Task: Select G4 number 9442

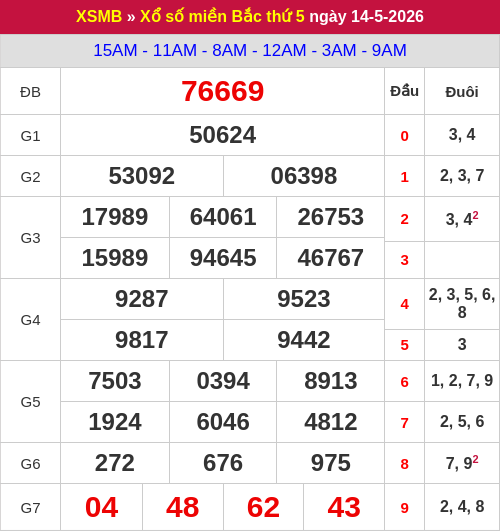Action: 304,340
